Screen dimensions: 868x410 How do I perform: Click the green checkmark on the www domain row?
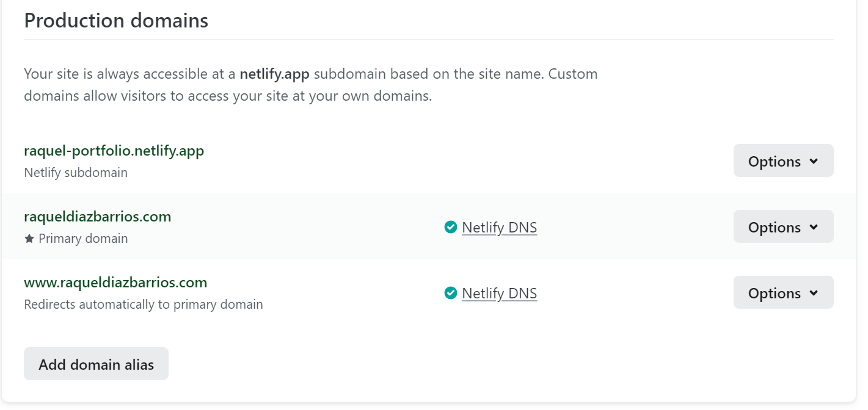point(451,293)
